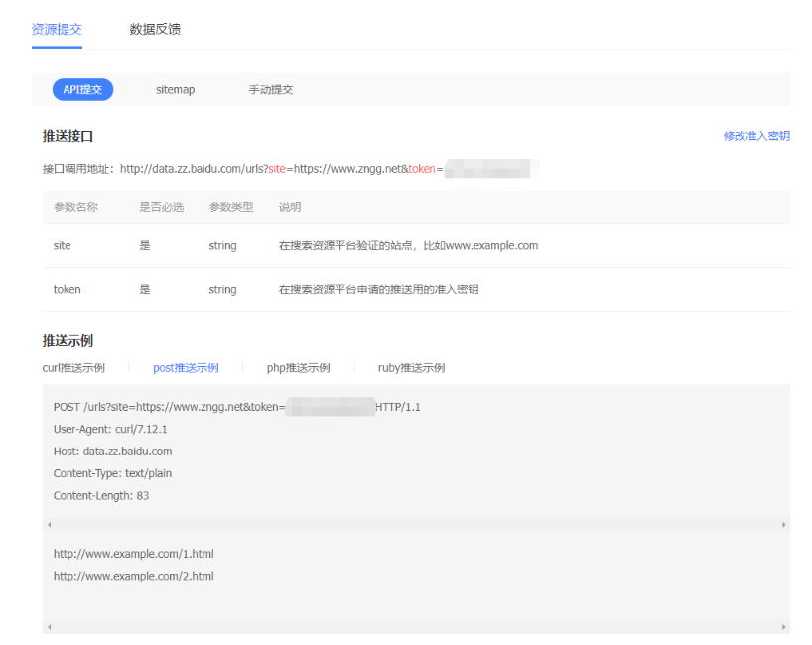Screen dimensions: 812x645
Task: Click the POST /urls request line
Action: (236, 407)
